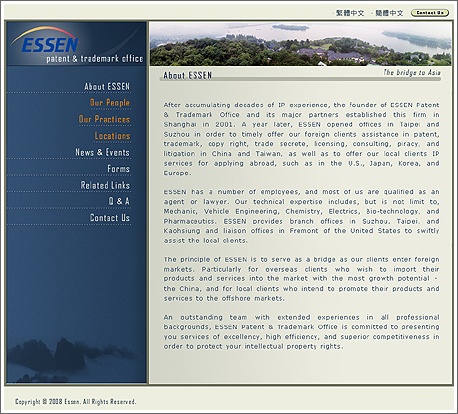Image resolution: width=458 pixels, height=414 pixels.
Task: Navigate to Related Links
Action: point(105,185)
